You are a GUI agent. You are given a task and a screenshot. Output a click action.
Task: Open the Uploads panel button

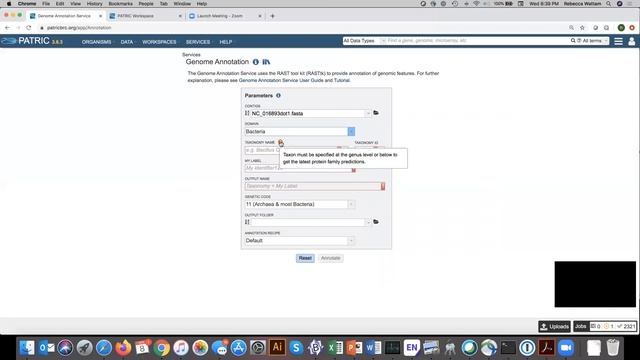coord(554,326)
